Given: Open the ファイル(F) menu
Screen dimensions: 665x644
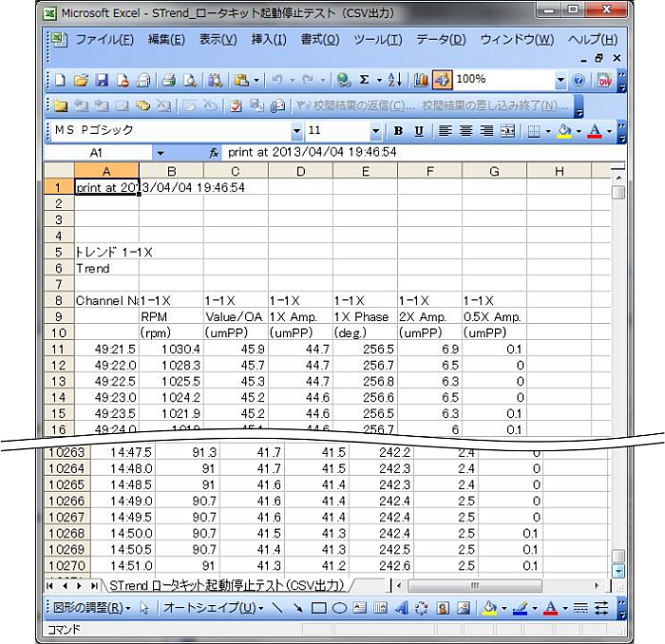Looking at the screenshot, I should point(104,40).
